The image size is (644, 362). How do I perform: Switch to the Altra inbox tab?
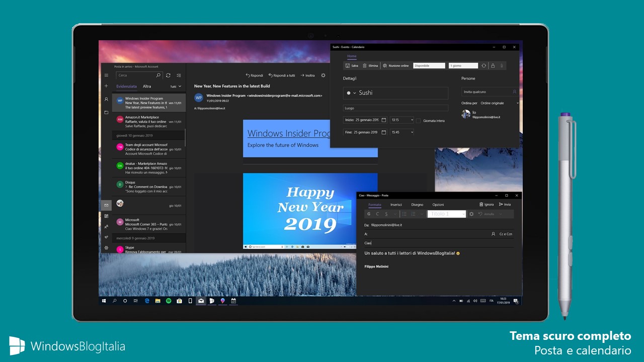[146, 86]
